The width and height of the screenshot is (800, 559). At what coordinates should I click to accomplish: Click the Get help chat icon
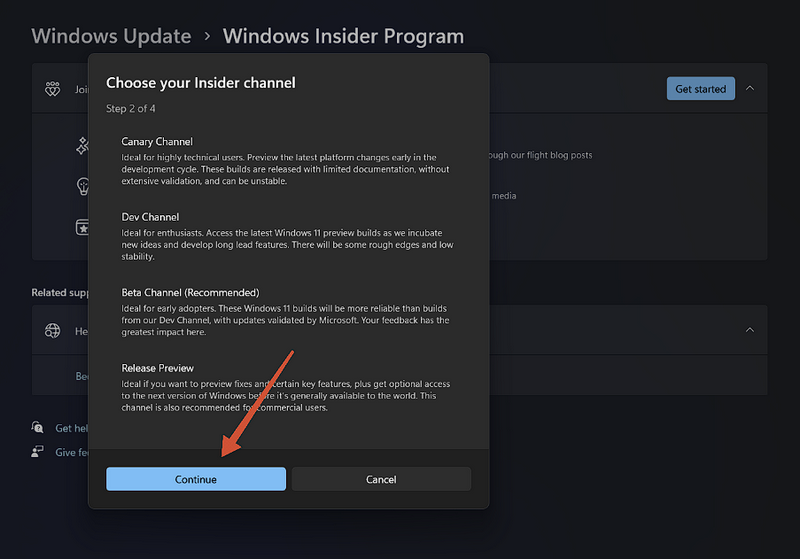(37, 428)
